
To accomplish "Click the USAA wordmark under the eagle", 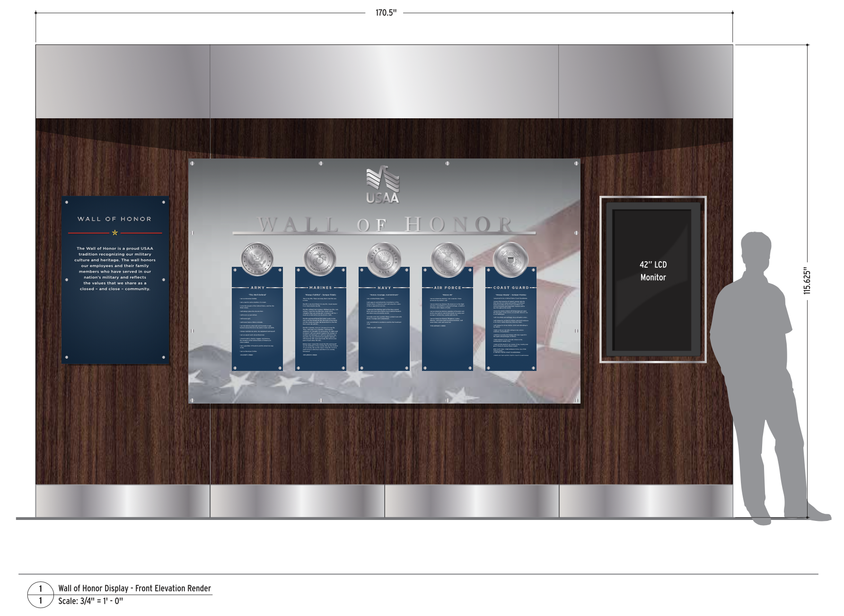I will (383, 198).
